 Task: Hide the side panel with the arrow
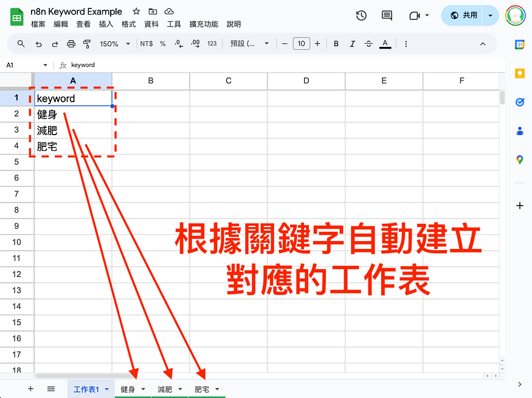(x=520, y=384)
